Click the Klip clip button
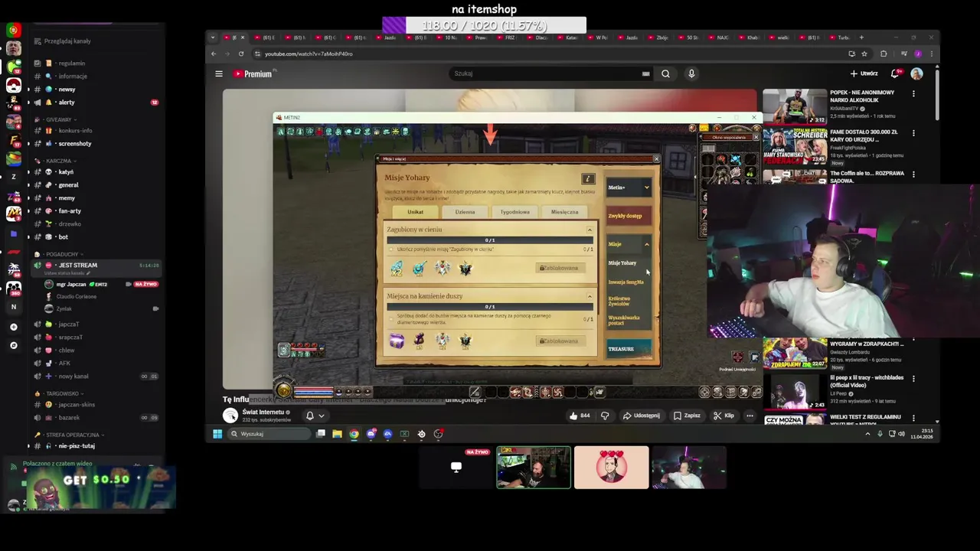The image size is (980, 551). 724,416
